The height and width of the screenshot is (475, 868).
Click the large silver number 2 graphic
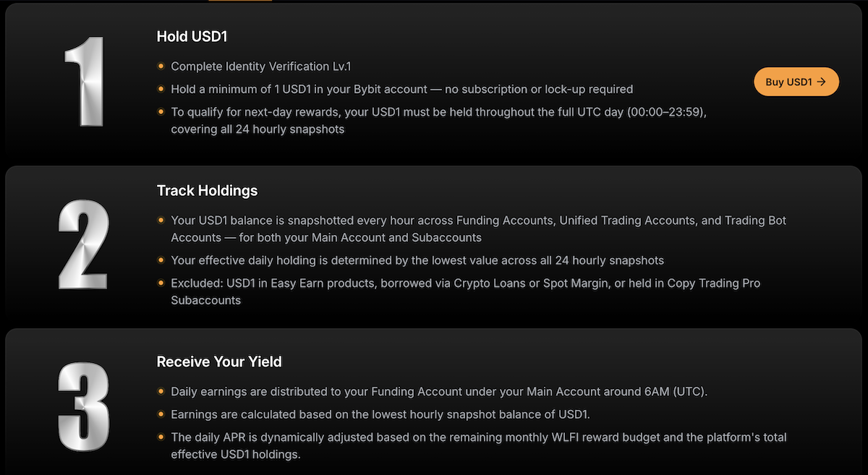coord(84,245)
